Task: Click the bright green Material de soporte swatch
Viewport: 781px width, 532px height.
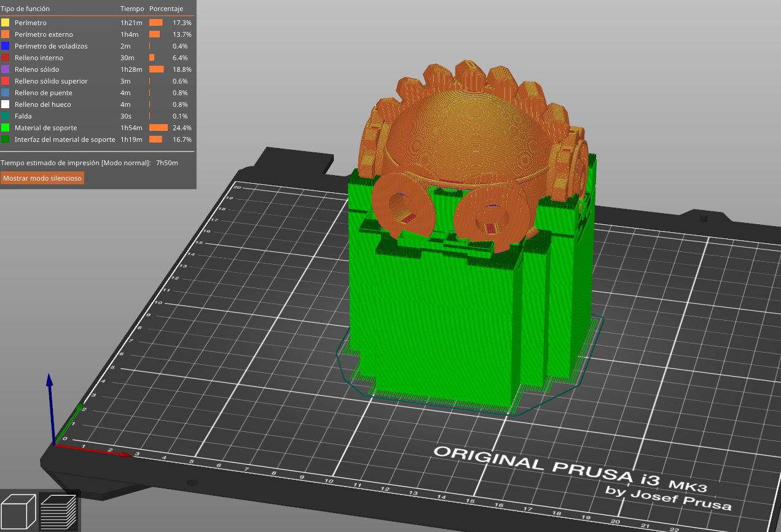Action: 5,127
